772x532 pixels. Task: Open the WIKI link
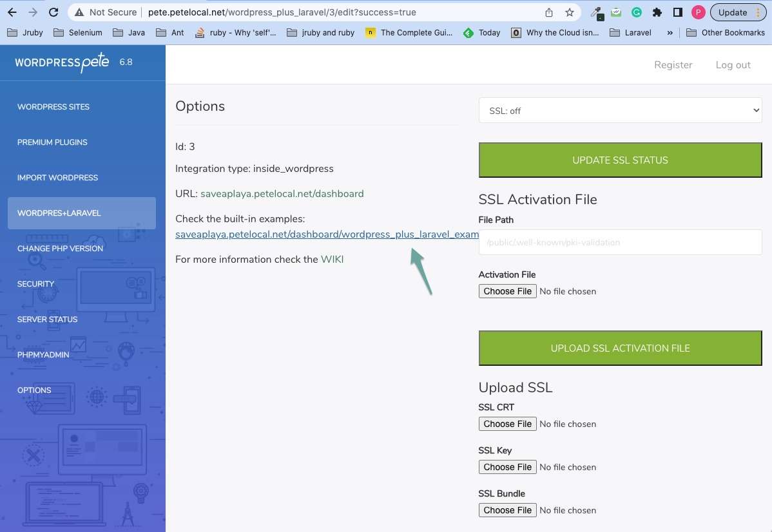tap(332, 260)
